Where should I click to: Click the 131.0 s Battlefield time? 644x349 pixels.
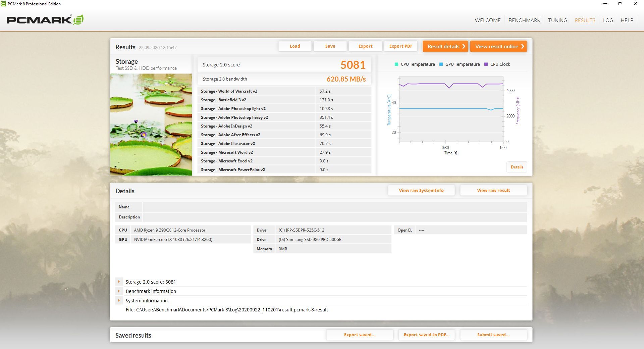click(x=326, y=100)
